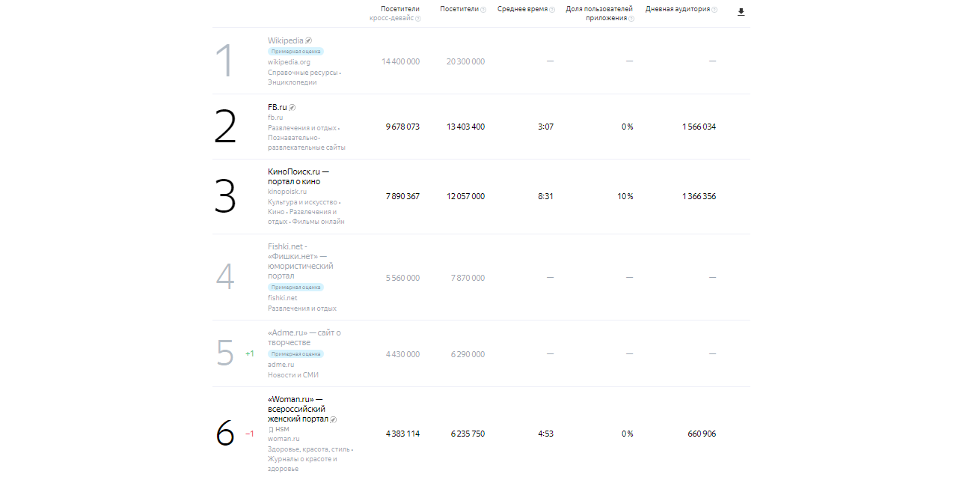
Task: Click Adme.ru visitors value 6 290 000
Action: [x=468, y=354]
